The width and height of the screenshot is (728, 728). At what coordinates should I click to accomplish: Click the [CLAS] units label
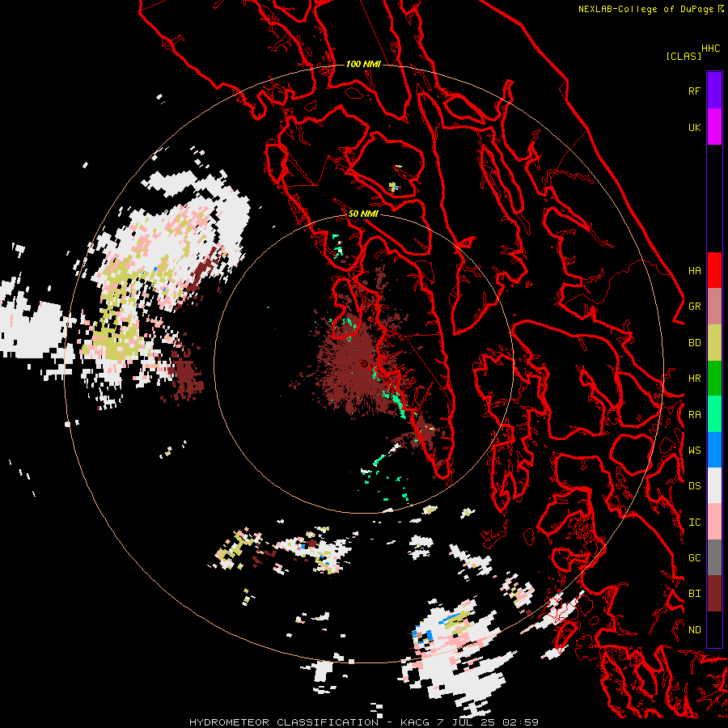[684, 56]
